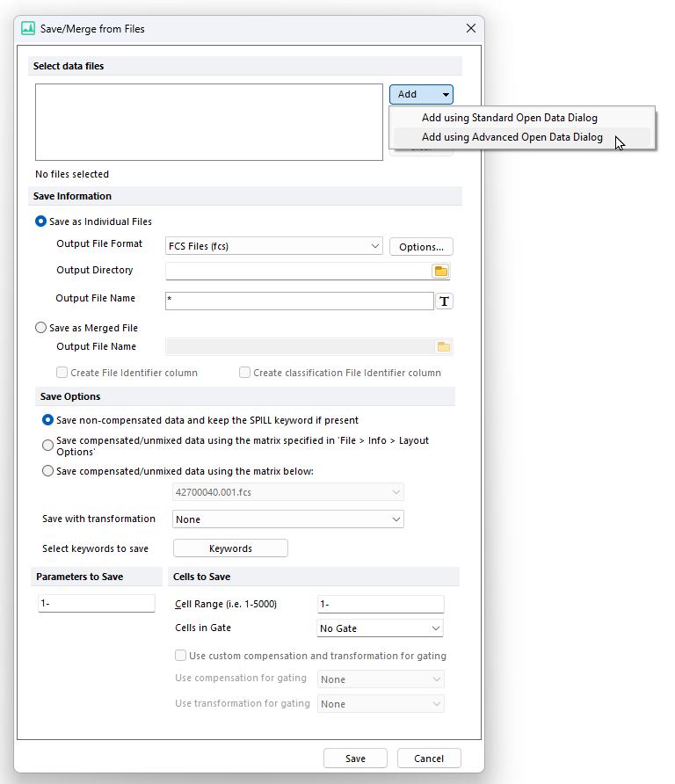The height and width of the screenshot is (784, 675).
Task: Click the Cancel button
Action: tap(429, 758)
